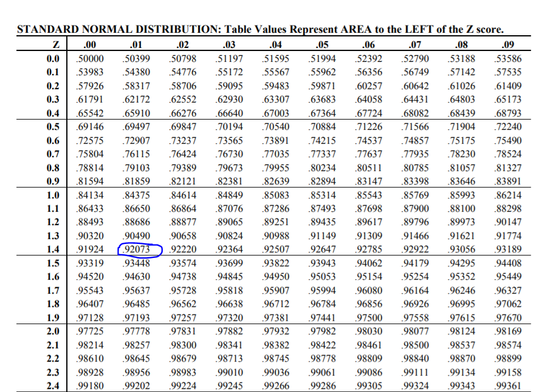The image size is (540, 392).
Task: Select the cell showing .99361
Action: coord(508,385)
